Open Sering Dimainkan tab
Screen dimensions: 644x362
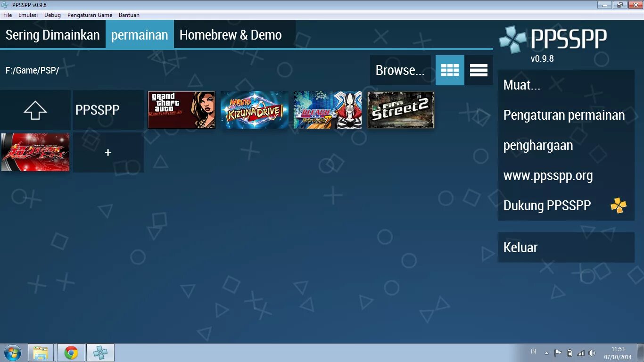[53, 34]
